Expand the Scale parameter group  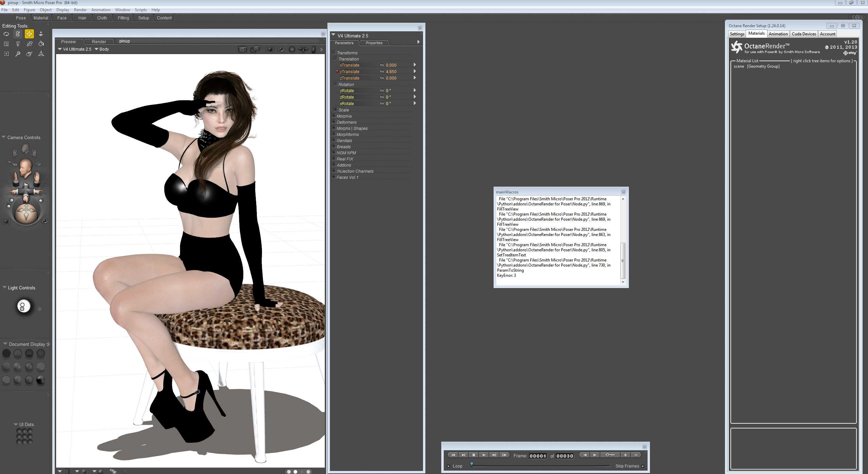coord(335,110)
